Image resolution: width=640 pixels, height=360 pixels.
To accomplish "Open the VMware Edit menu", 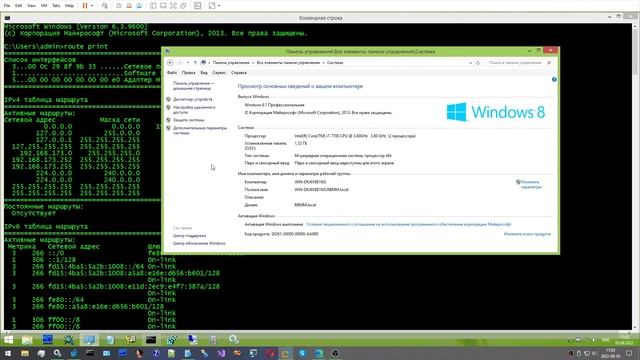I will click(19, 6).
